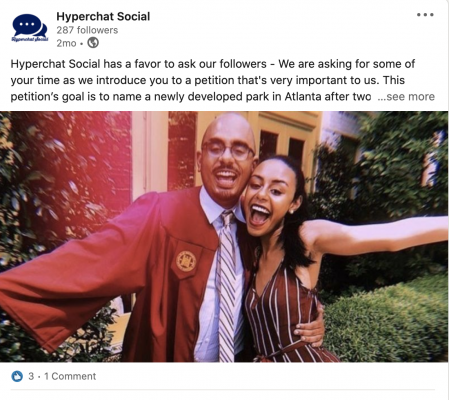View reactions by clicking the count 3
Image resolution: width=449 pixels, height=400 pixels.
pyautogui.click(x=31, y=376)
